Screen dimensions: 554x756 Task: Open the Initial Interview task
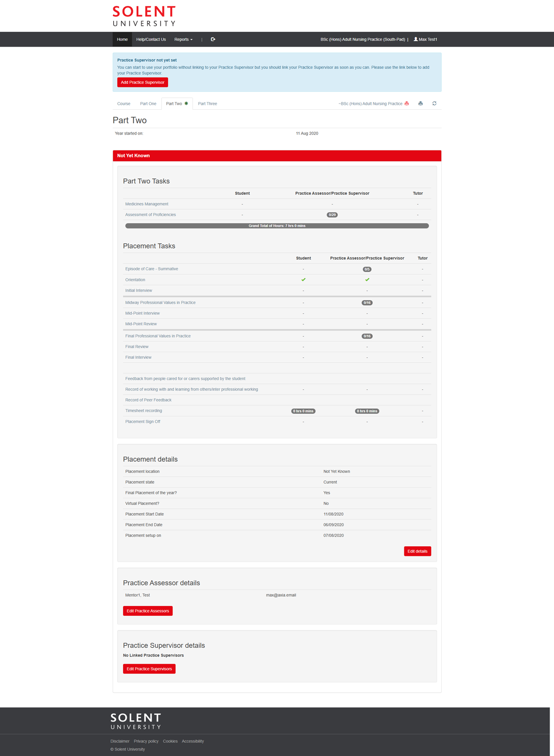coord(138,290)
